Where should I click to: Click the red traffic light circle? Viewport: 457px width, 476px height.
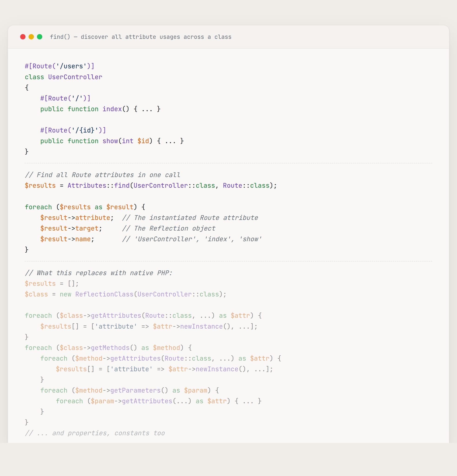(23, 37)
